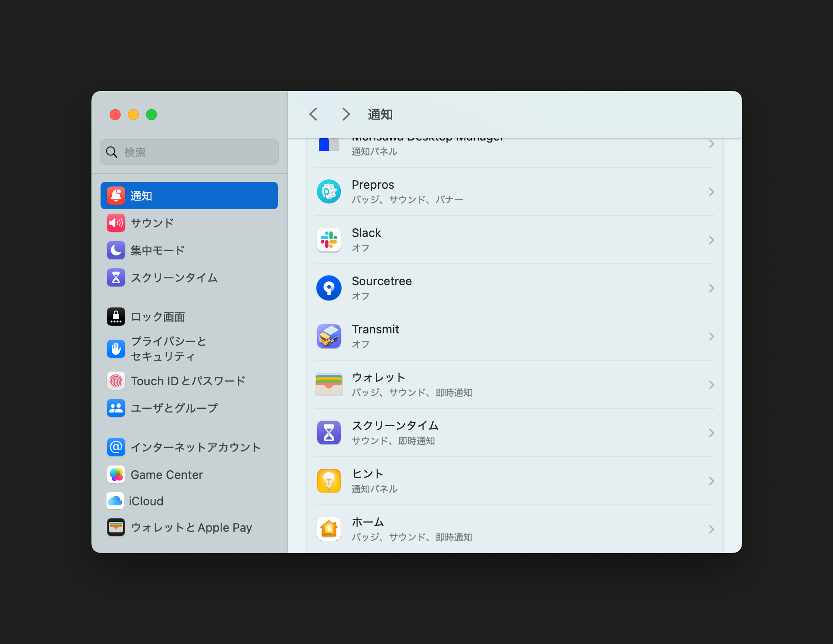Click the Touch ID fingerprint icon

click(116, 381)
